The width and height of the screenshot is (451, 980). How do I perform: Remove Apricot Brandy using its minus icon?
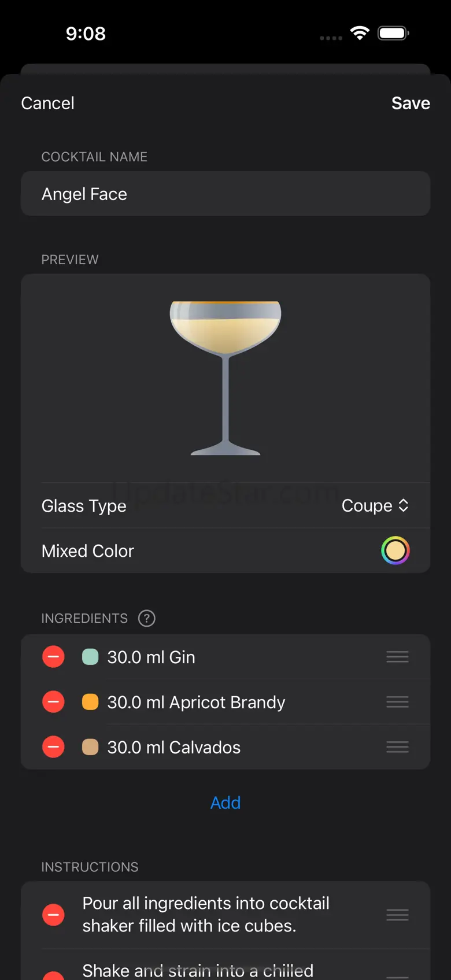pos(53,702)
